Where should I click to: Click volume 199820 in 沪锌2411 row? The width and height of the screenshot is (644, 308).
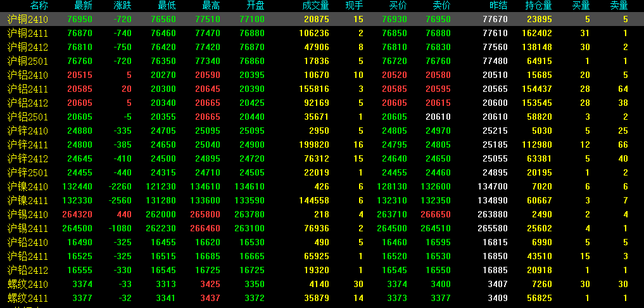point(314,145)
